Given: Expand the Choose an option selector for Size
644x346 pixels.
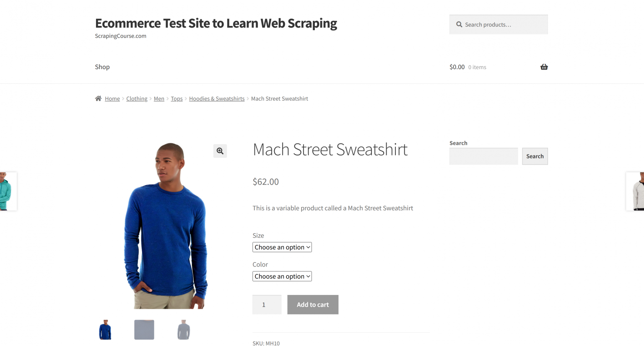Looking at the screenshot, I should 282,247.
